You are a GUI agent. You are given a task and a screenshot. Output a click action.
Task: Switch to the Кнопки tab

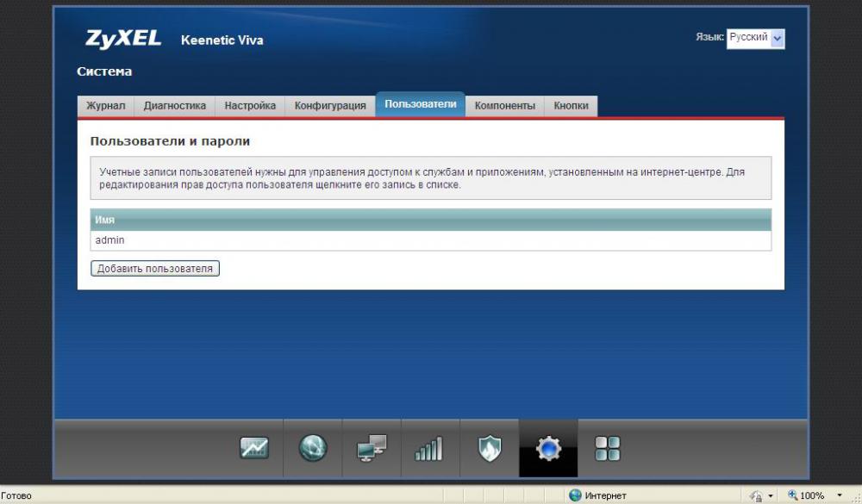[572, 105]
